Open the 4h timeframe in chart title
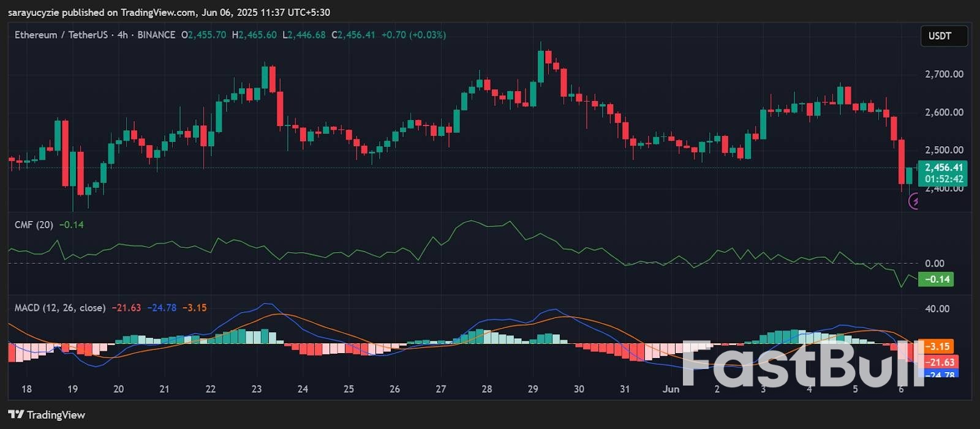980x429 pixels. coord(123,35)
